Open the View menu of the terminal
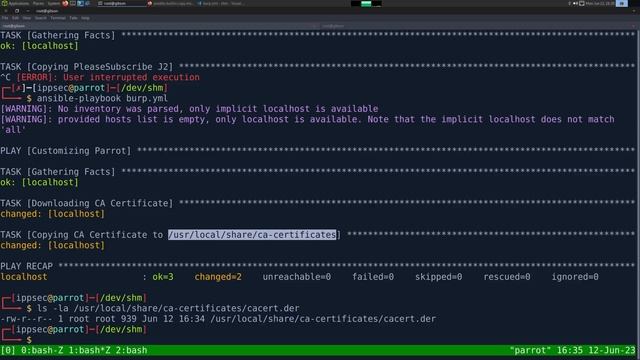Image resolution: width=640 pixels, height=360 pixels. [27, 18]
